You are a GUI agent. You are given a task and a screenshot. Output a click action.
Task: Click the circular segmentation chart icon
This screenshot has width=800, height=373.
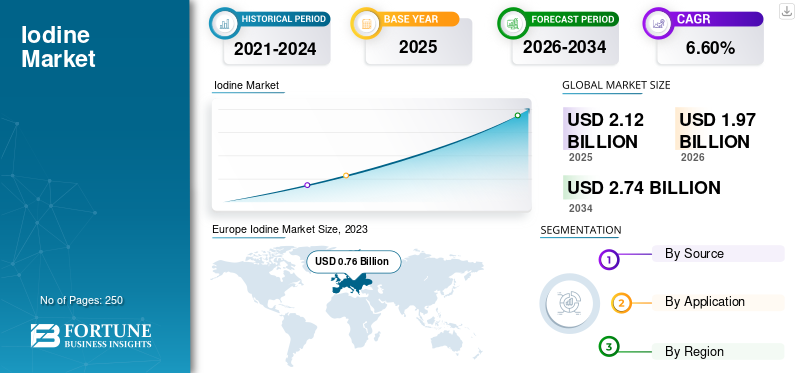click(x=570, y=304)
